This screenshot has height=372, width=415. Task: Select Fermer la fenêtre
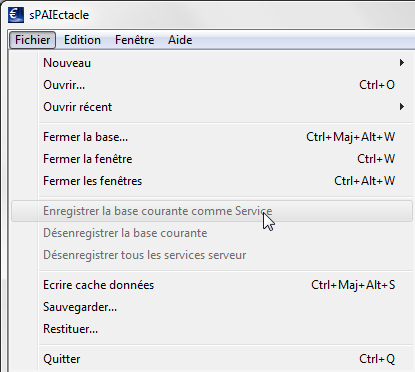click(212, 159)
